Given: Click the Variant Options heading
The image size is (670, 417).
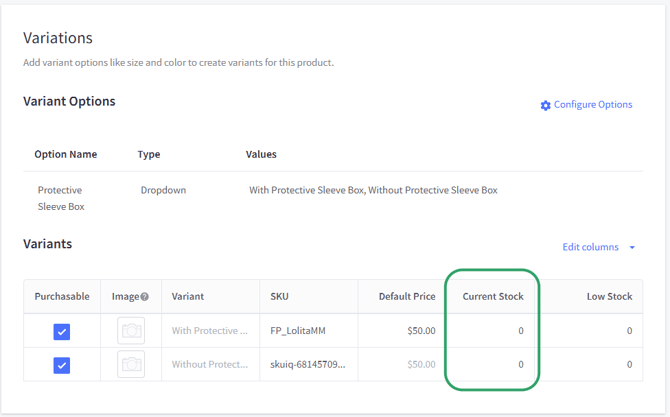Looking at the screenshot, I should (69, 101).
